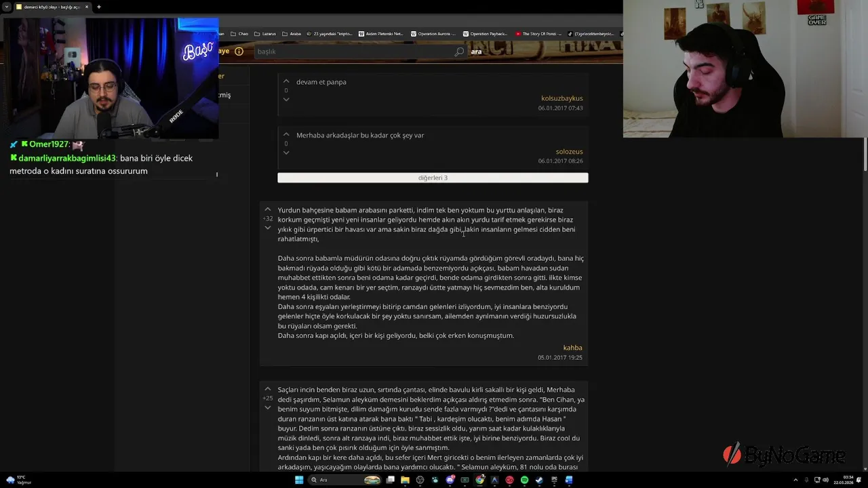Screen dimensions: 868x488
Task: Click chat username damarliyarrakbagimlisi43
Action: 67,158
